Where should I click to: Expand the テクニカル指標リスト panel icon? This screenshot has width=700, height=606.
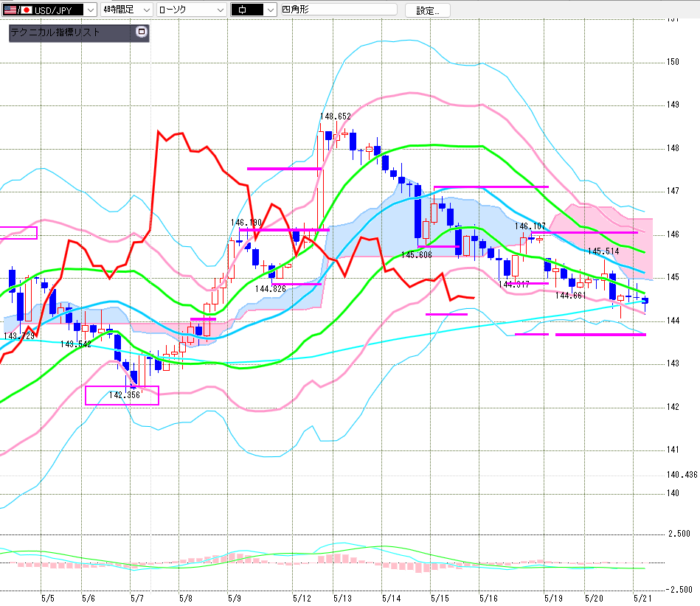coord(142,32)
